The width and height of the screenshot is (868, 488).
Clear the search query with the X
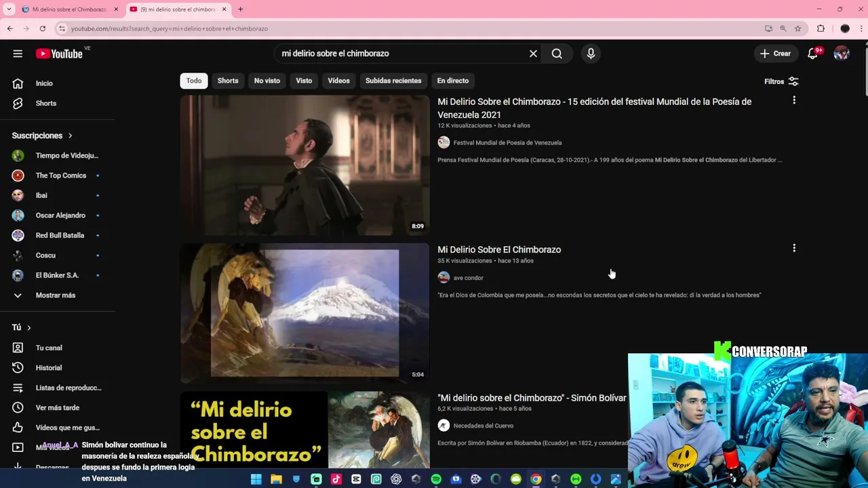click(x=533, y=54)
